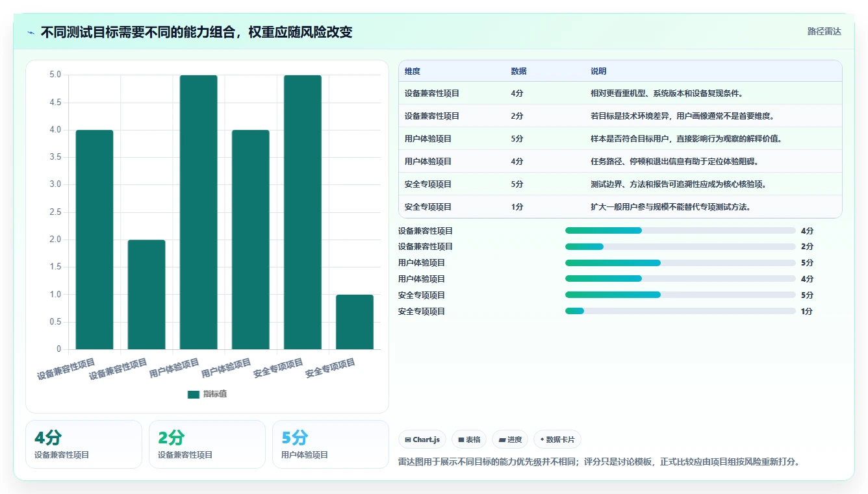Open the 4分 设备兼容性项目 stat card

point(83,444)
